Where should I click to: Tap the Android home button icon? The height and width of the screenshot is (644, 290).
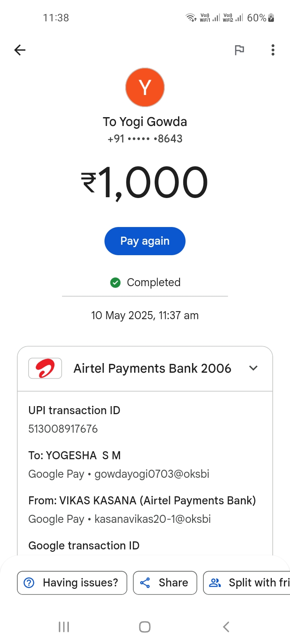(x=145, y=627)
